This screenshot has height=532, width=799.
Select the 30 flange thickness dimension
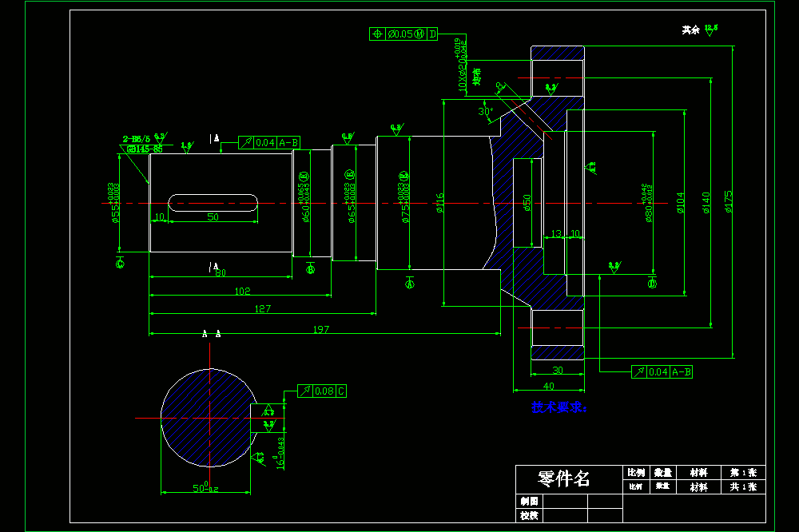558,370
